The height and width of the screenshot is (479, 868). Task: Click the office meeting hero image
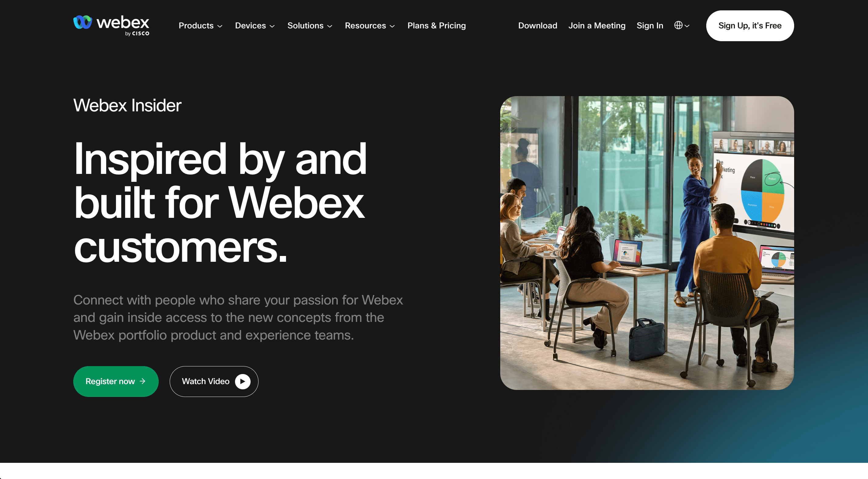click(x=647, y=243)
